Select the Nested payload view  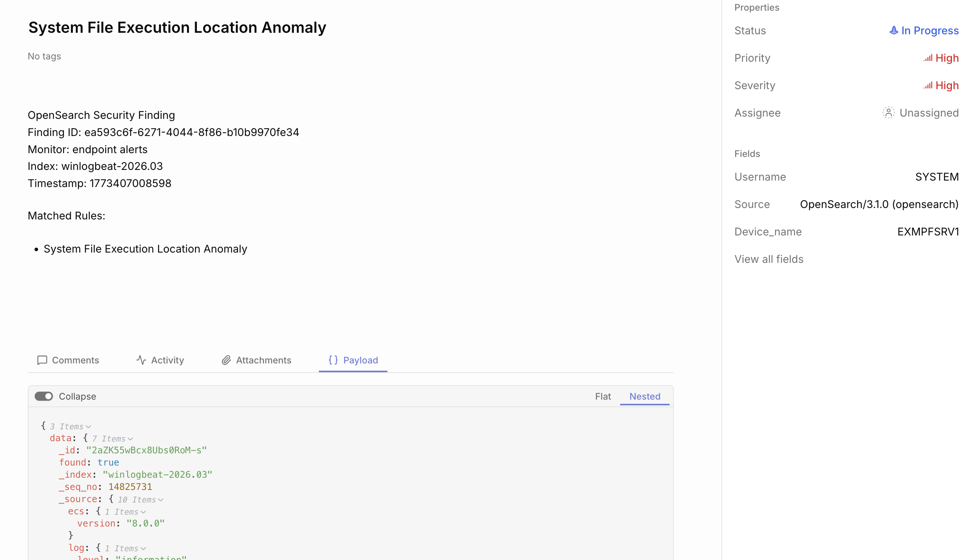click(645, 396)
